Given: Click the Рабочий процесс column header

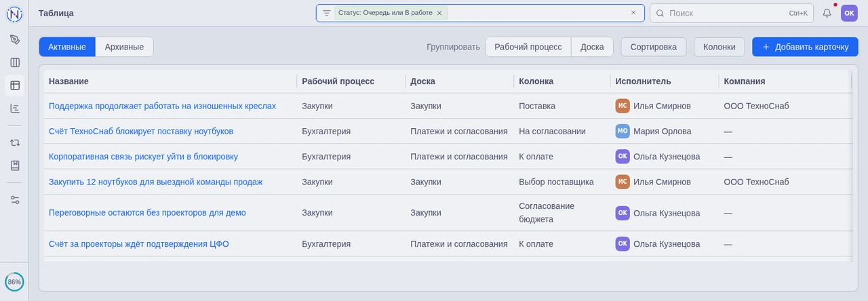Looking at the screenshot, I should [351, 81].
